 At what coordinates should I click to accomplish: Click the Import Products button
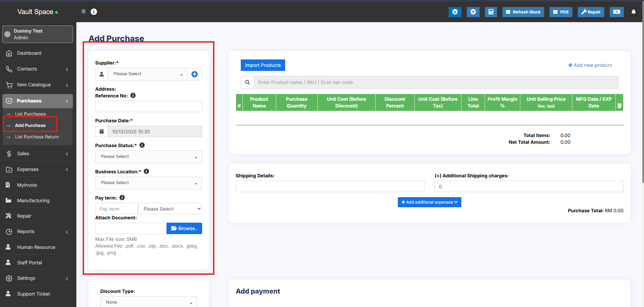(x=263, y=65)
